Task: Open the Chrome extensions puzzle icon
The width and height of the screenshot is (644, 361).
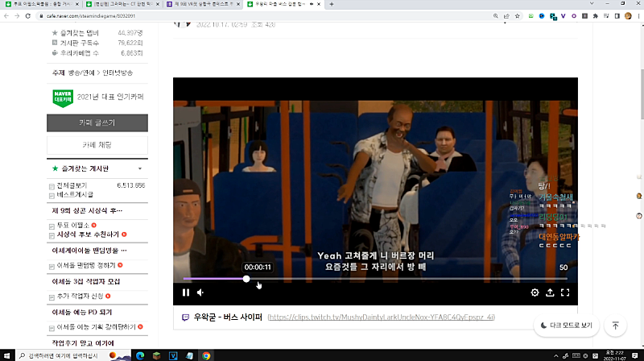Action: 595,16
